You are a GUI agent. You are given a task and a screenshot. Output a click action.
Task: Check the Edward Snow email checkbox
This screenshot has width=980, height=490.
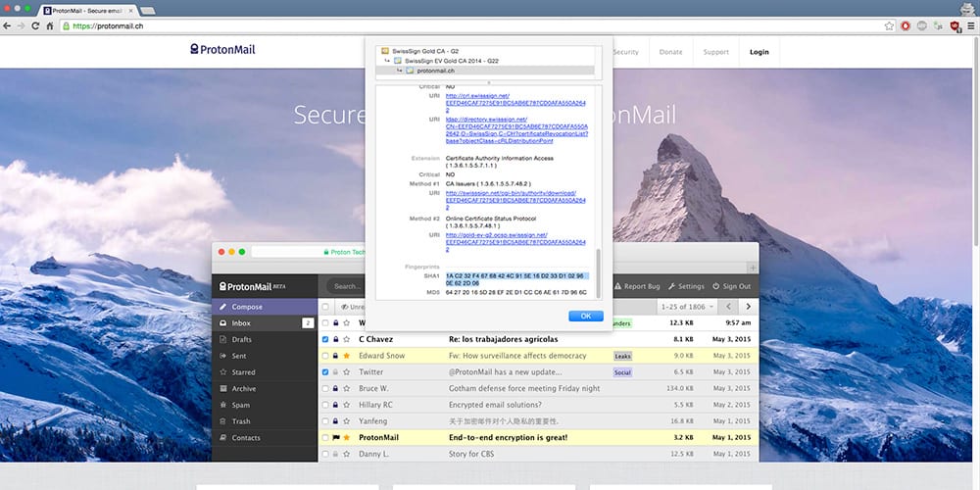pos(325,356)
